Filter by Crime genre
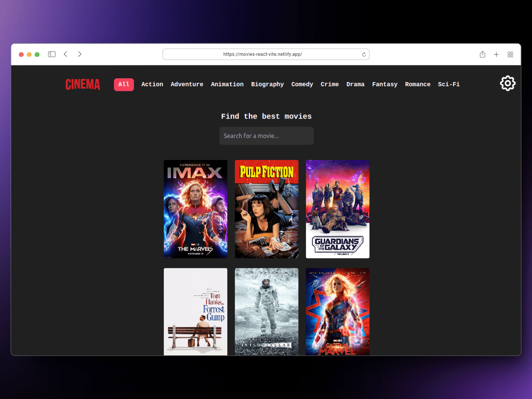532x399 pixels. [330, 84]
